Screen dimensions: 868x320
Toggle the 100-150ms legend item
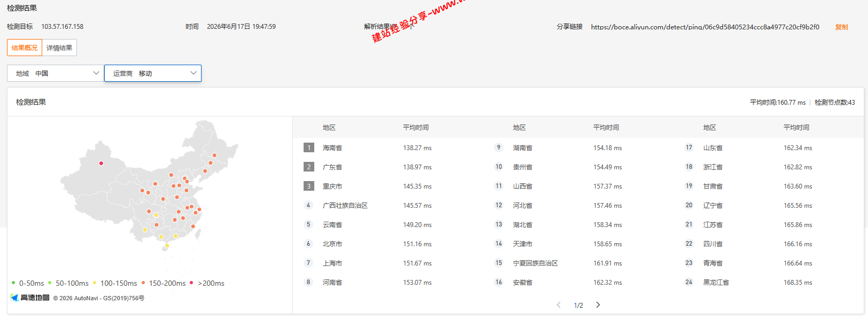click(115, 283)
